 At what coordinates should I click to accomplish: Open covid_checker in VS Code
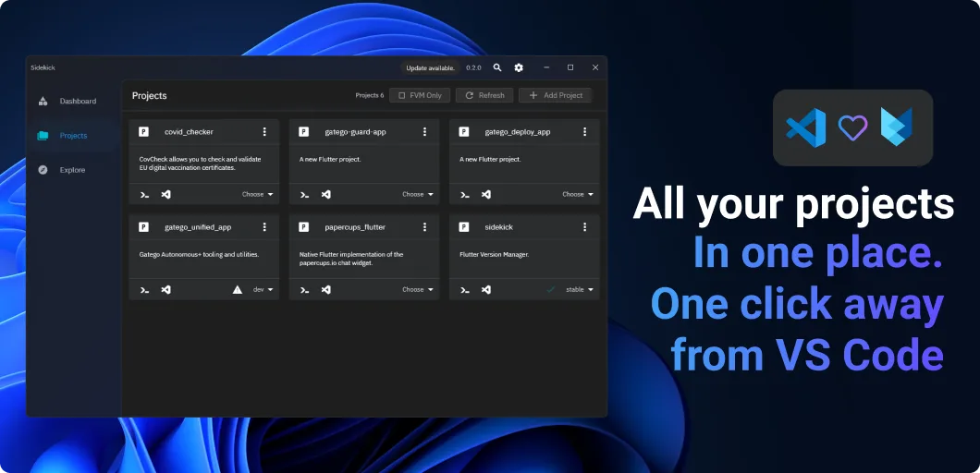pos(165,194)
